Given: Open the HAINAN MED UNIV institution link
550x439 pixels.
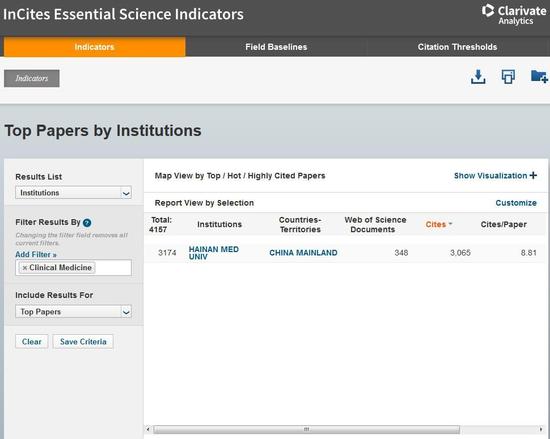Looking at the screenshot, I should click(214, 252).
